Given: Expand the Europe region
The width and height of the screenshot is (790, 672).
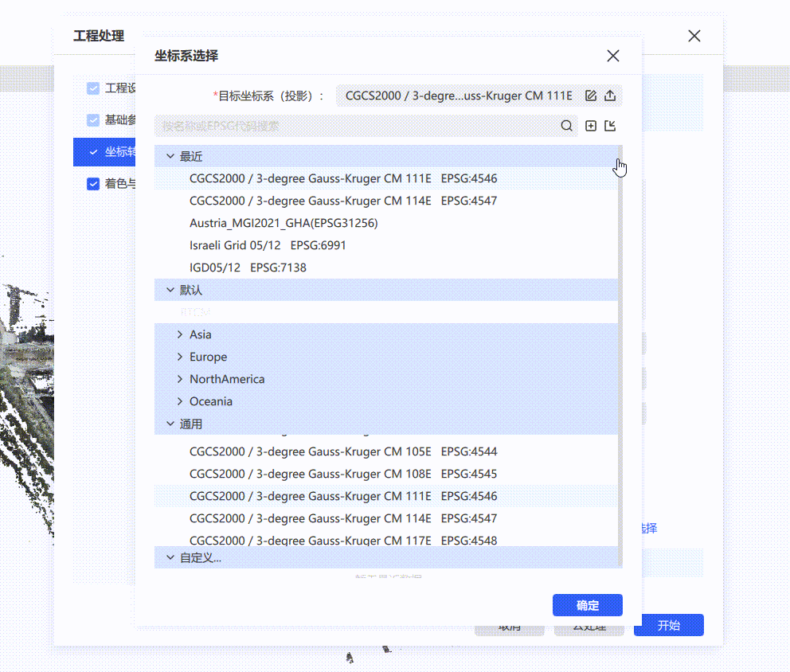Looking at the screenshot, I should (x=180, y=357).
